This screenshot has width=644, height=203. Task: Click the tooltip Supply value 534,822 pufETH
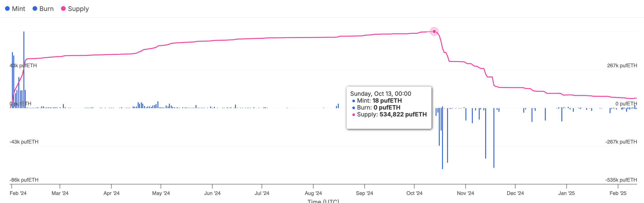403,115
